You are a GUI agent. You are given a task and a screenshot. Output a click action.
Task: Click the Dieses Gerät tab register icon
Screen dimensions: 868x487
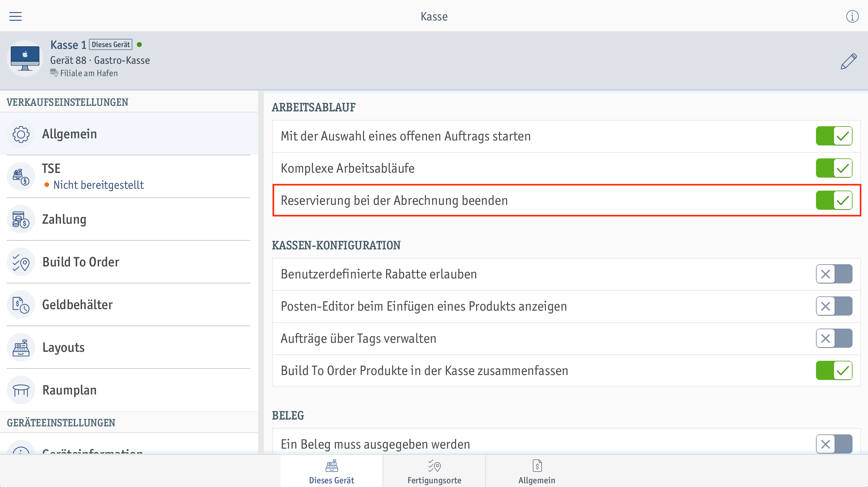(x=332, y=466)
